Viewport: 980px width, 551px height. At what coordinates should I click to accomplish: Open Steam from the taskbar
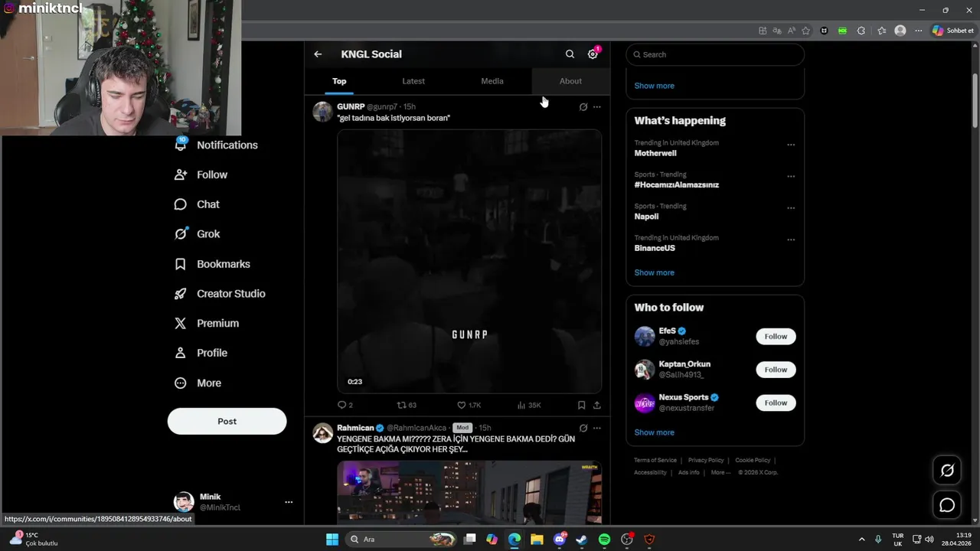click(x=582, y=540)
